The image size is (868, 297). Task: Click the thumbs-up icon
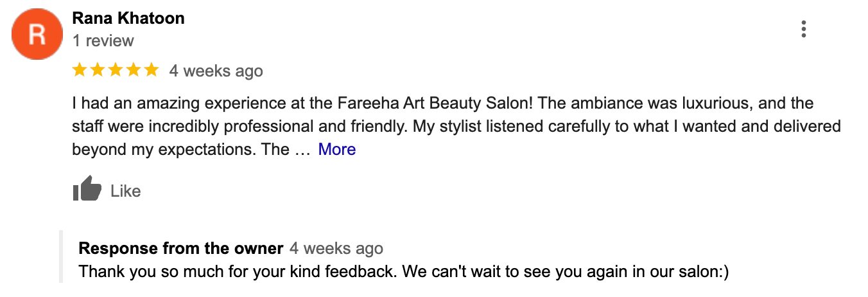click(87, 189)
